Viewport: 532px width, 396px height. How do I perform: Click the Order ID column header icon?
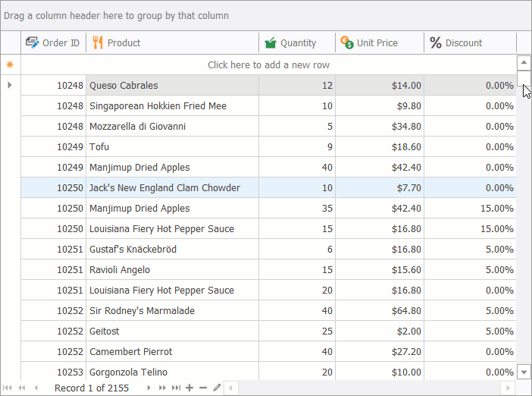click(x=33, y=42)
